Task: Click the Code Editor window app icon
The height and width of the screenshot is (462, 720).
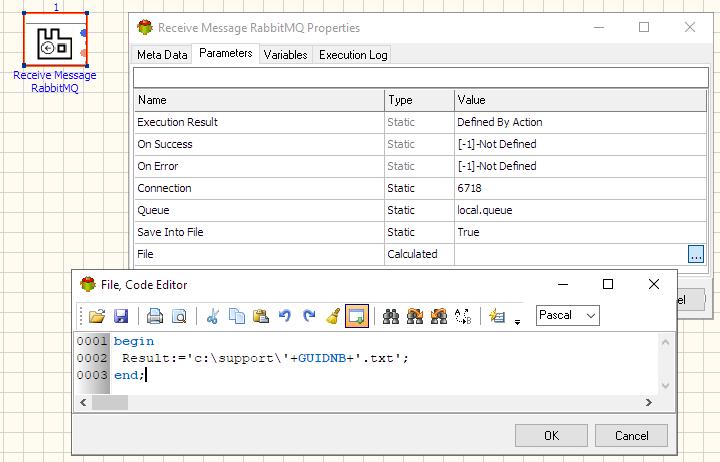Action: coord(87,284)
